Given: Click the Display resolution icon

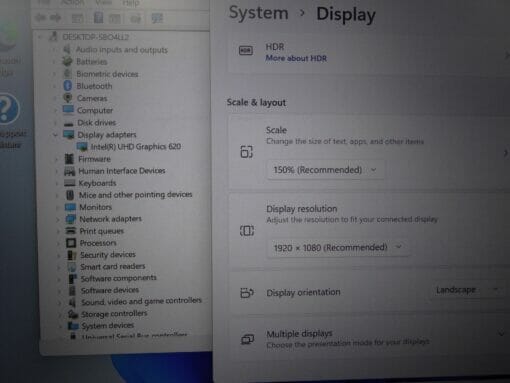Looking at the screenshot, I should [x=247, y=230].
